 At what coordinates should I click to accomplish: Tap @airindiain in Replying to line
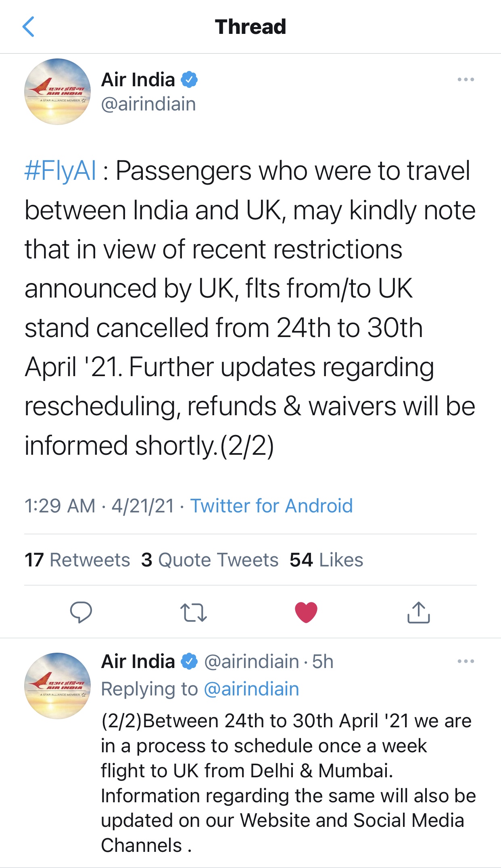tap(251, 689)
